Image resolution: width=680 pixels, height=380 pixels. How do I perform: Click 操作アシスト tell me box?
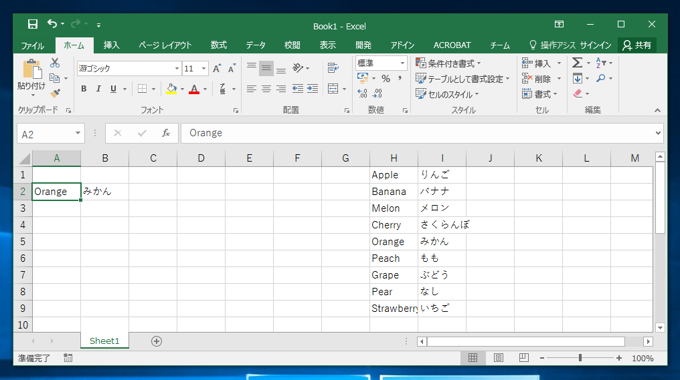552,45
